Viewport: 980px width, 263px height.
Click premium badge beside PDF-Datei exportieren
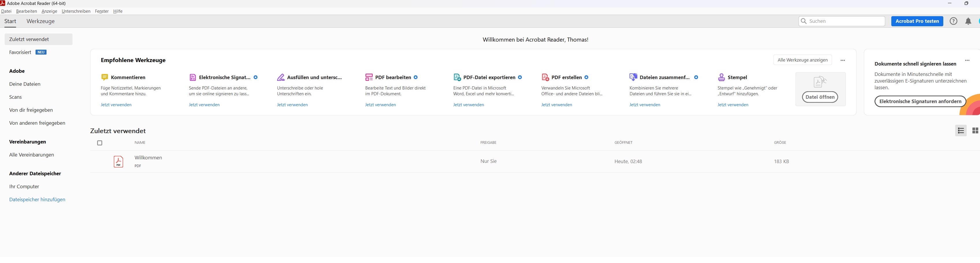pyautogui.click(x=520, y=78)
